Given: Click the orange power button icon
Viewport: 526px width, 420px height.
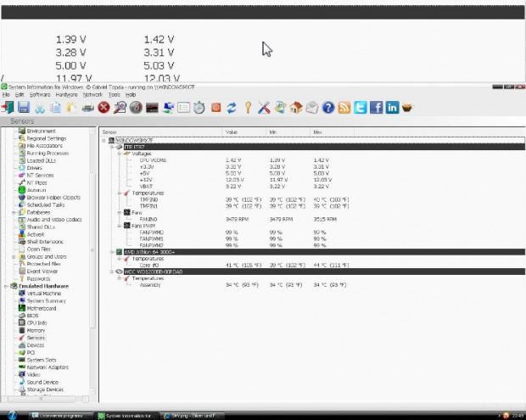Looking at the screenshot, I should [x=216, y=108].
